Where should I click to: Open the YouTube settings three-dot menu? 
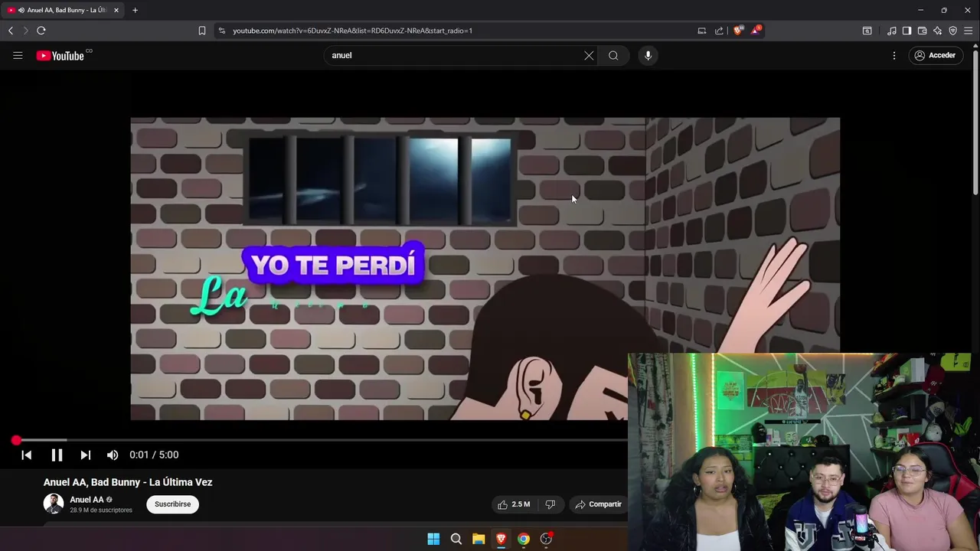point(894,55)
